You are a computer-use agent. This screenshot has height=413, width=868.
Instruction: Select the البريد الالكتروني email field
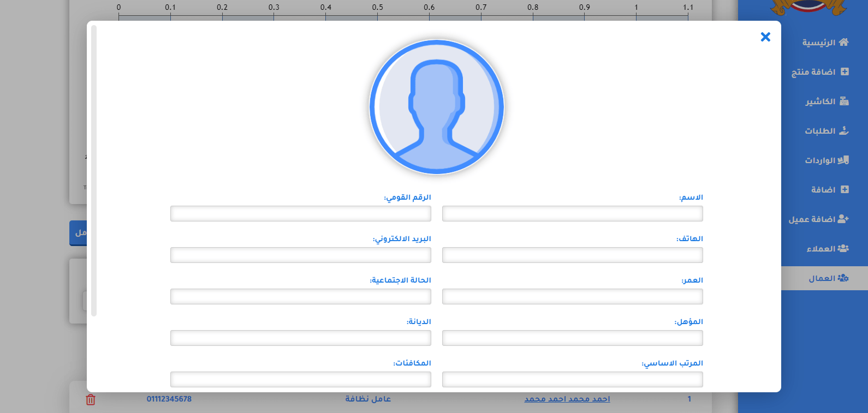300,255
